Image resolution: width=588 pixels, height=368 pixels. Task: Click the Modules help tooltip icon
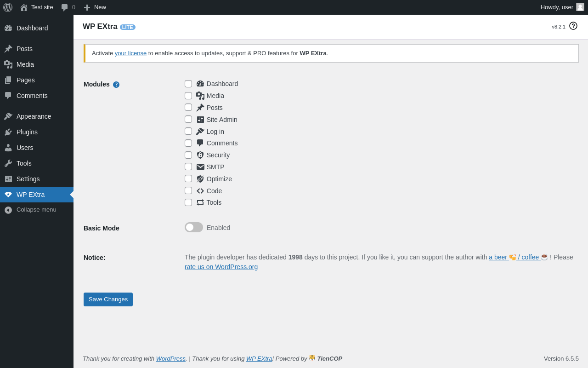tap(116, 85)
